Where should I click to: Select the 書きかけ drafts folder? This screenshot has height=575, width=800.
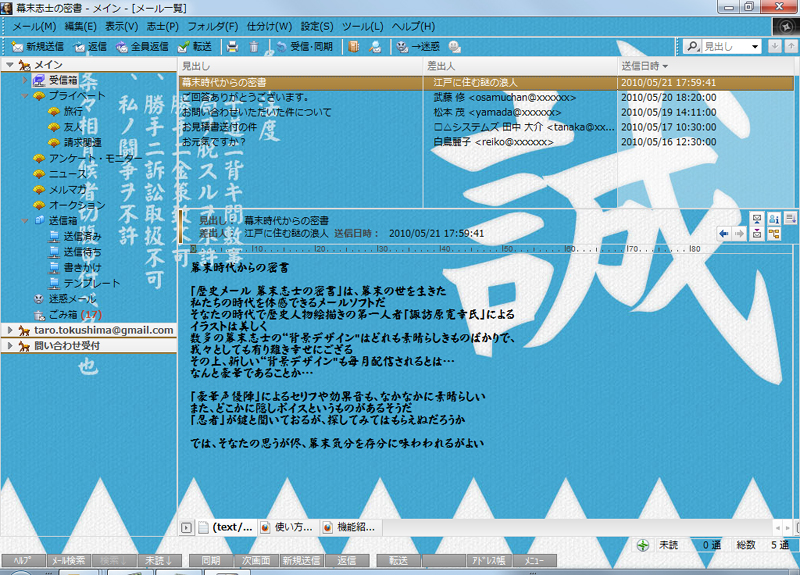coord(75,267)
